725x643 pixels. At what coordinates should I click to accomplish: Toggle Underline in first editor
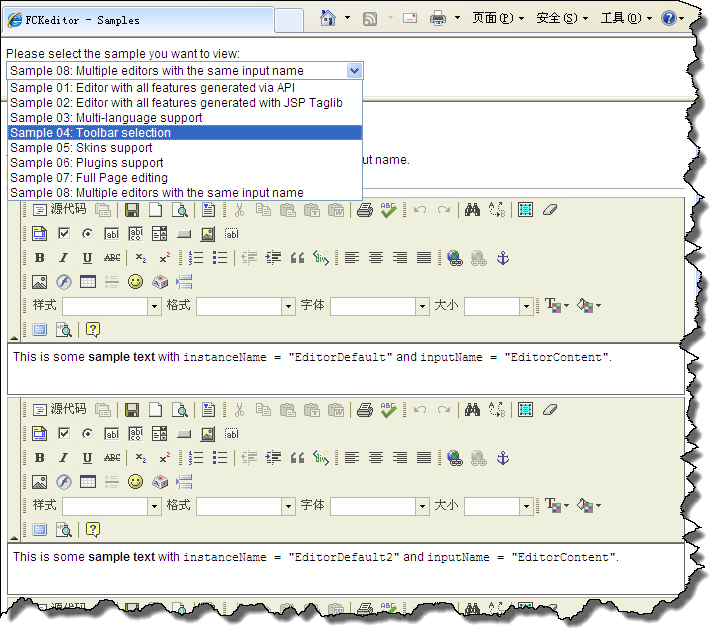(x=87, y=258)
